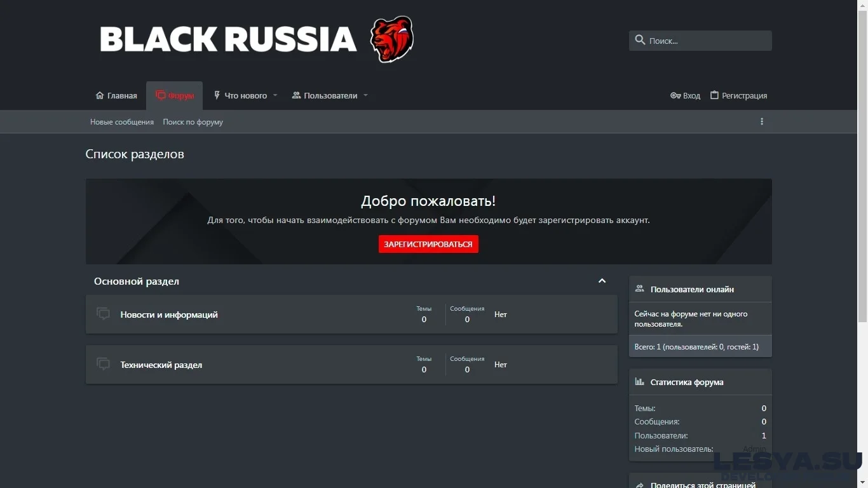
Task: Click the Black Russia bear logo
Action: click(x=392, y=39)
